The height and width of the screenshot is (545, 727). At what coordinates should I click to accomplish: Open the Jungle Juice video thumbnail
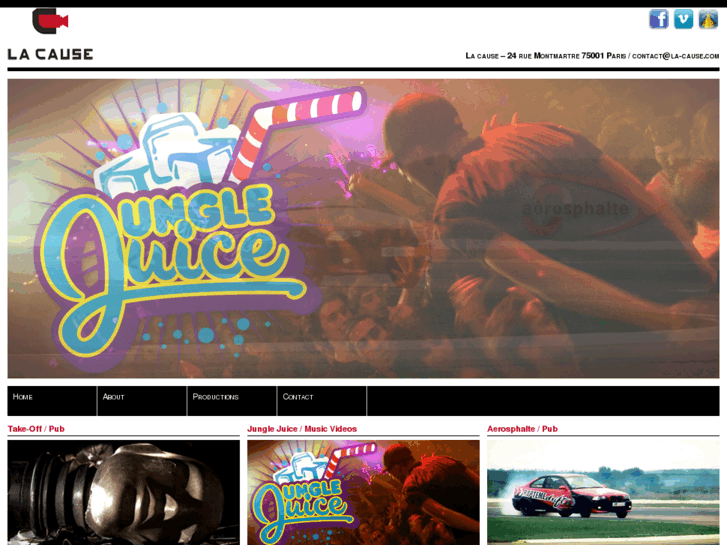click(x=363, y=493)
